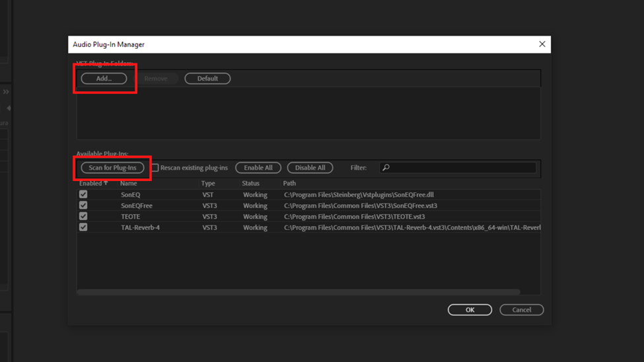The height and width of the screenshot is (362, 644).
Task: Close the Audio Plug-In Manager dialog
Action: tap(542, 44)
